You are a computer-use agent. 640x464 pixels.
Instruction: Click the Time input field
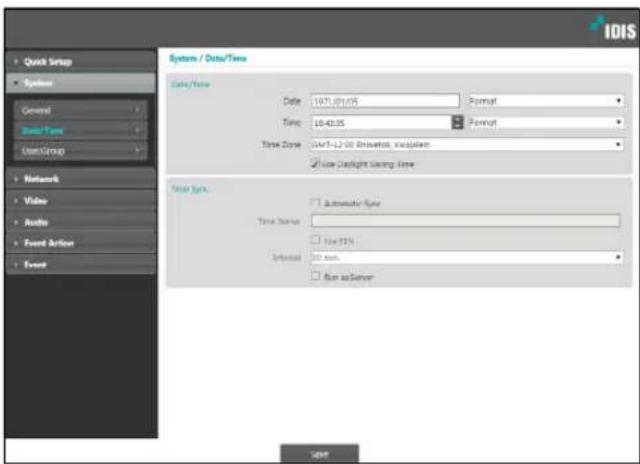click(381, 122)
